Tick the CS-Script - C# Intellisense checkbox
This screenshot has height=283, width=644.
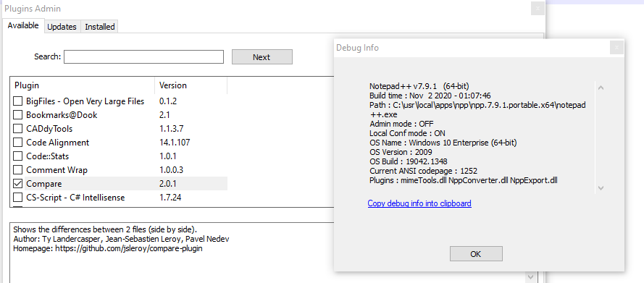point(17,198)
